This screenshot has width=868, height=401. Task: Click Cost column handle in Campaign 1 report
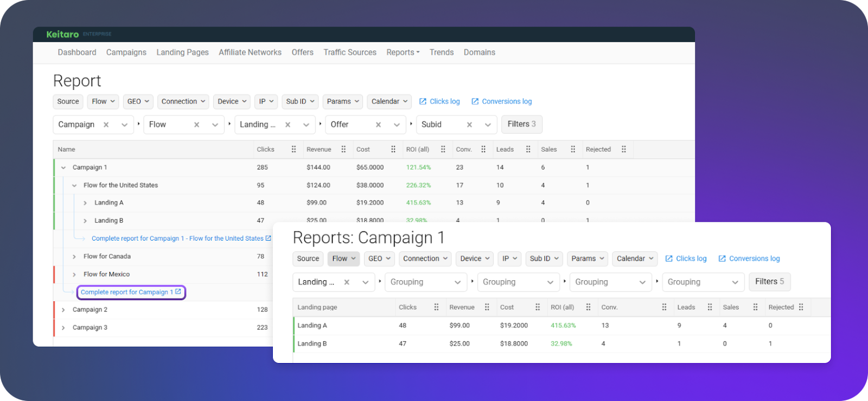(x=538, y=307)
